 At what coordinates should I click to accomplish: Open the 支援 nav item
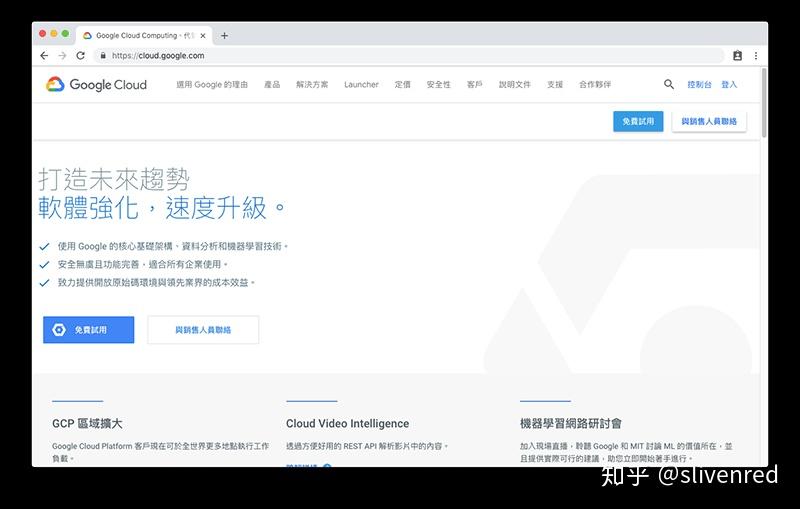click(x=555, y=85)
